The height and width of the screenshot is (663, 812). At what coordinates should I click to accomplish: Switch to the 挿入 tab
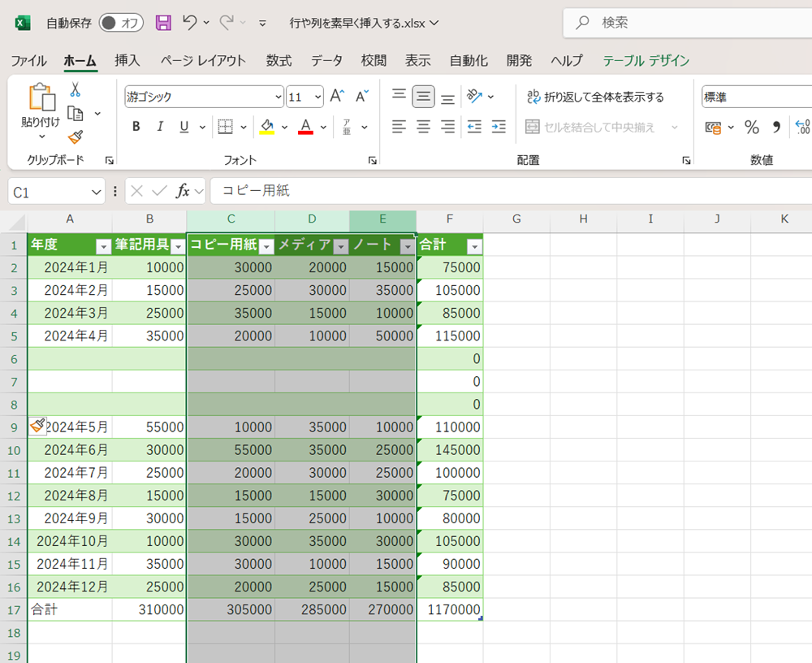[x=127, y=61]
